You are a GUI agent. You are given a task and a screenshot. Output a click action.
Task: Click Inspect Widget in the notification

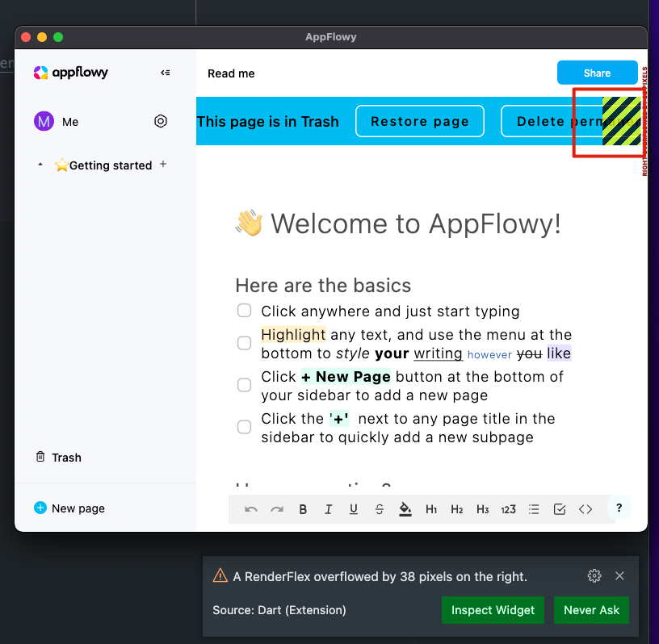(493, 610)
